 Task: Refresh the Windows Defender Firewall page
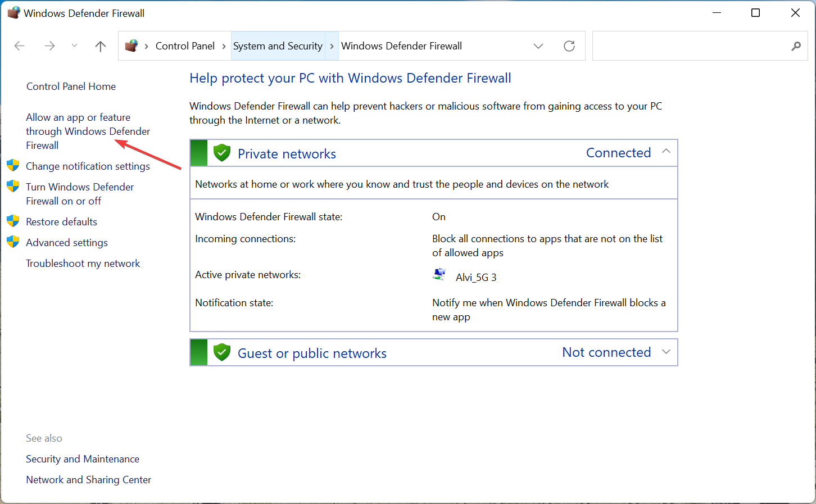569,46
